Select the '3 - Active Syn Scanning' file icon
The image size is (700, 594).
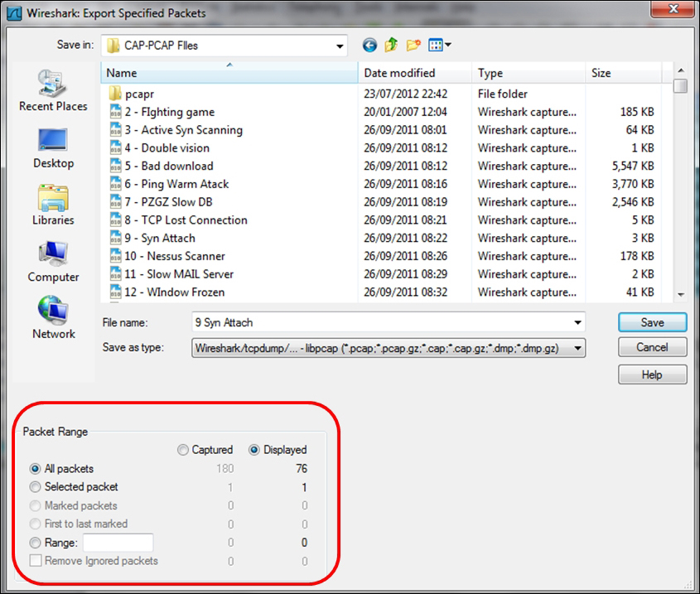(x=116, y=130)
